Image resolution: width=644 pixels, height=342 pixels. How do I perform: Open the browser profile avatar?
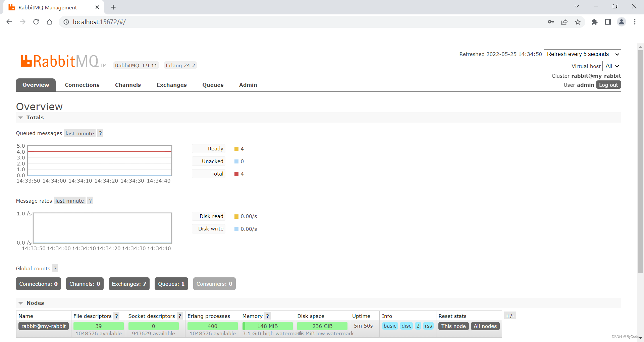(622, 22)
